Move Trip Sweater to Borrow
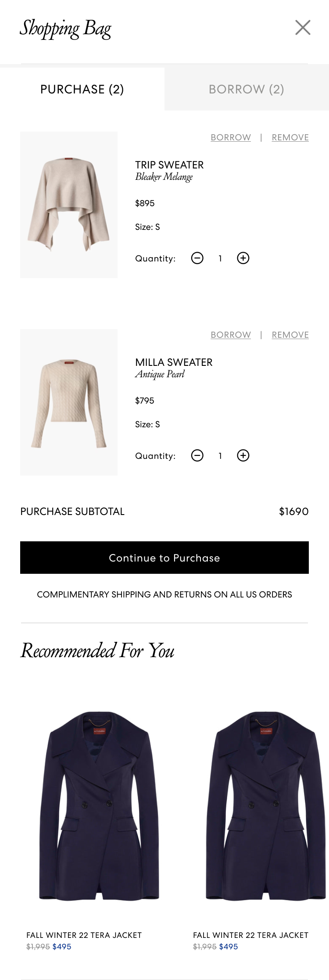The width and height of the screenshot is (329, 980). 231,138
